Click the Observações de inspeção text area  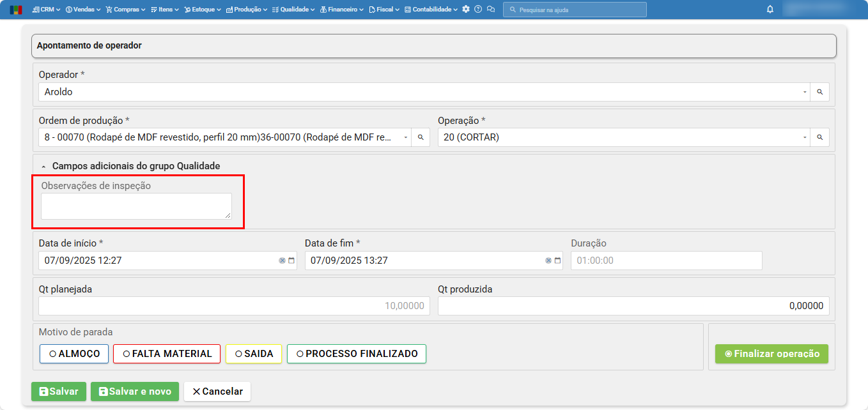tap(136, 206)
